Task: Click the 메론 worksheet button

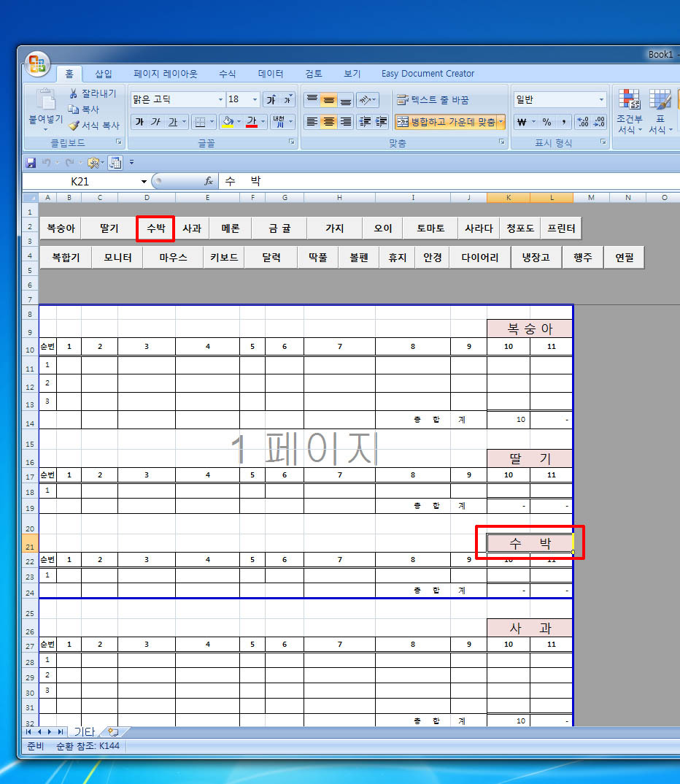Action: (x=231, y=228)
